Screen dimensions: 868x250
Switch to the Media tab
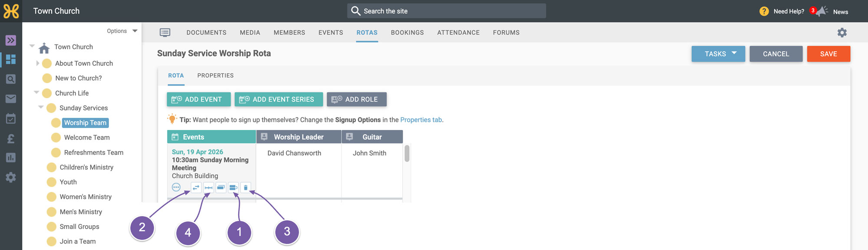[250, 33]
